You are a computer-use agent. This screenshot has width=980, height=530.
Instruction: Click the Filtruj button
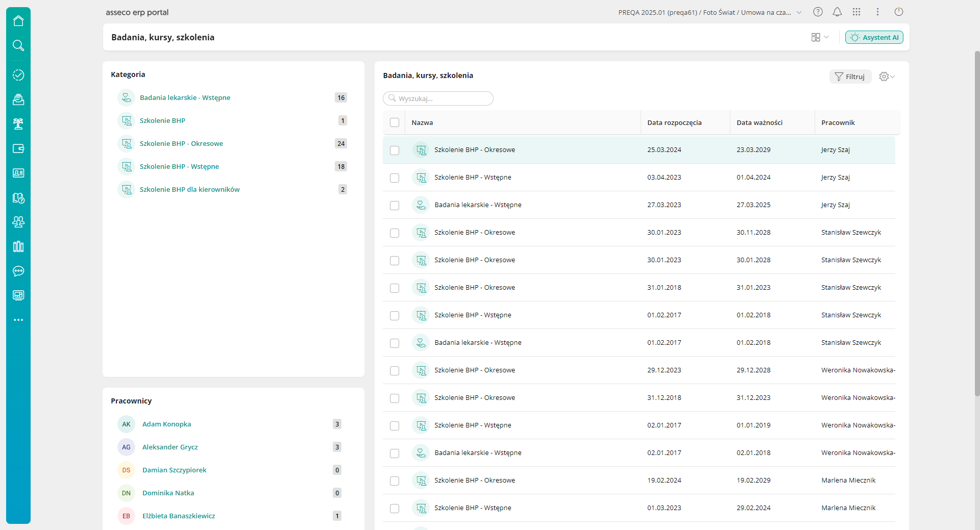pyautogui.click(x=850, y=77)
